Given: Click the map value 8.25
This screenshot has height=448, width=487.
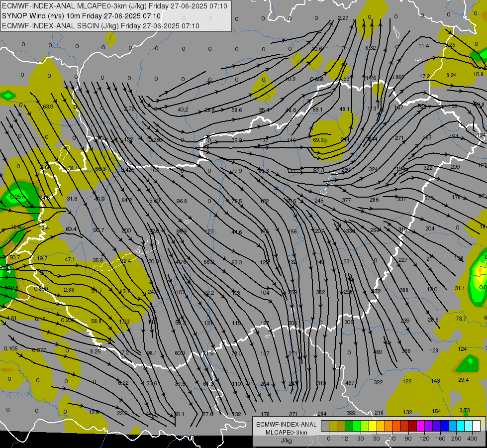Looking at the screenshot, I should pos(96,351).
